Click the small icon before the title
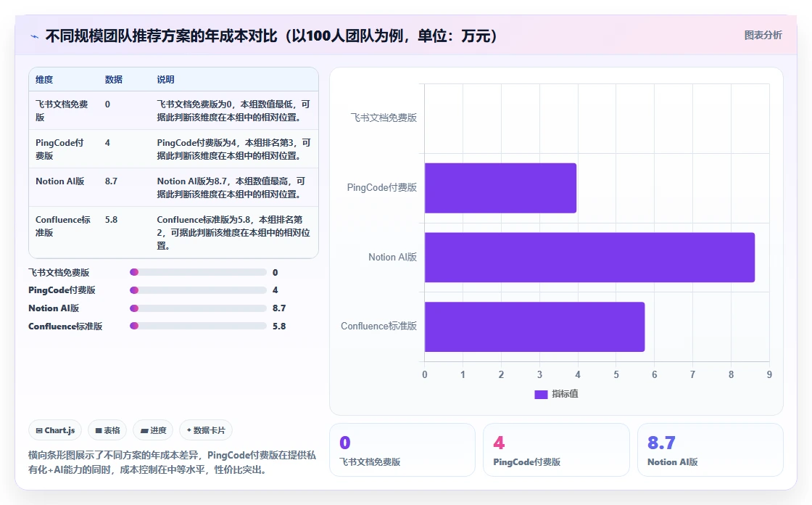This screenshot has width=812, height=505. [35, 36]
